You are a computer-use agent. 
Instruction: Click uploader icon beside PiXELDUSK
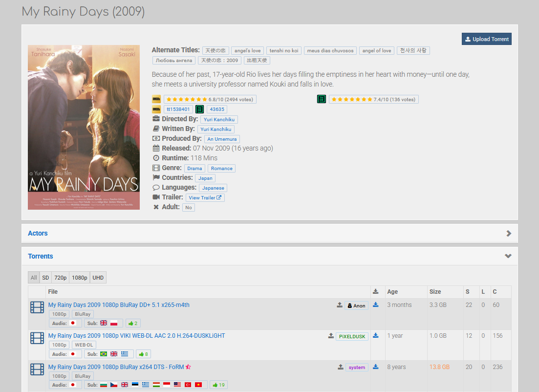331,336
